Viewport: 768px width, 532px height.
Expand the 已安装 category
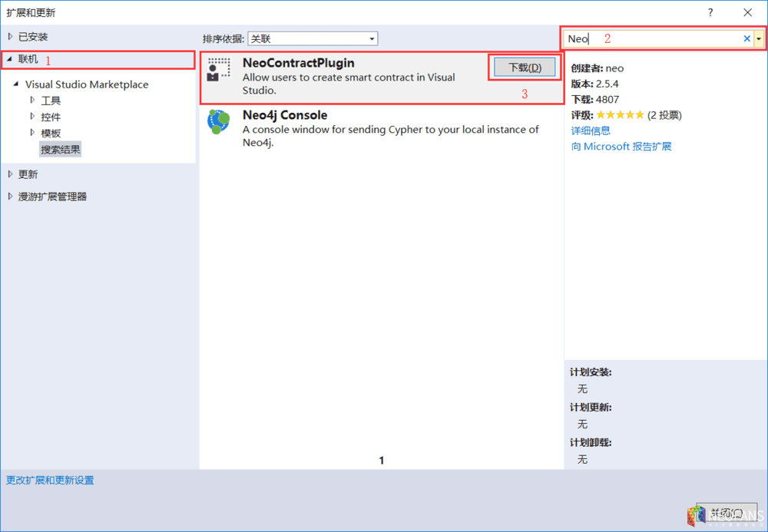10,37
